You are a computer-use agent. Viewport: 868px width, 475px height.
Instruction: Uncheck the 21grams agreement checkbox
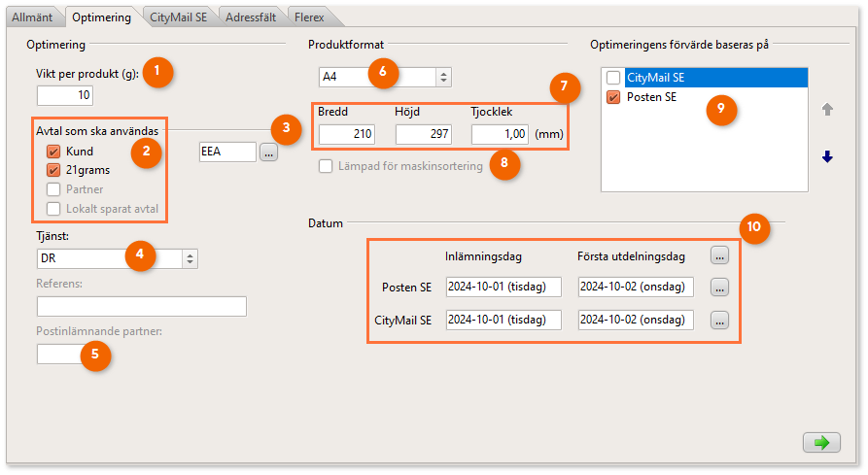pyautogui.click(x=53, y=170)
